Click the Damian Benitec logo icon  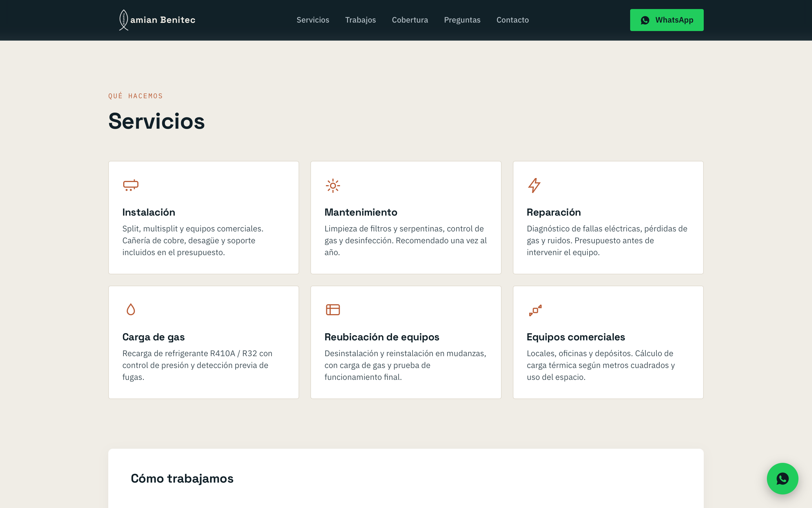point(124,20)
